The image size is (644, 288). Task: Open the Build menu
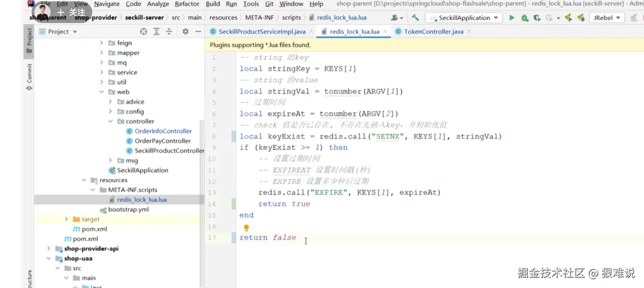click(x=213, y=4)
